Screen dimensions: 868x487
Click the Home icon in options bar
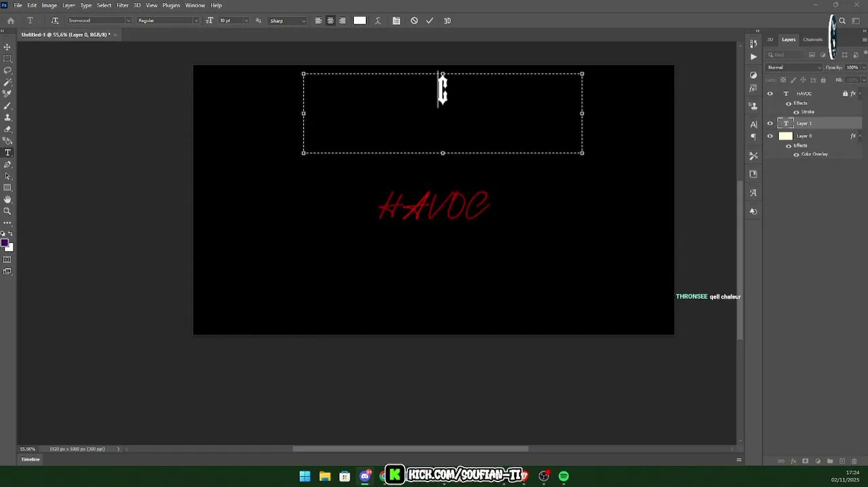click(x=11, y=21)
